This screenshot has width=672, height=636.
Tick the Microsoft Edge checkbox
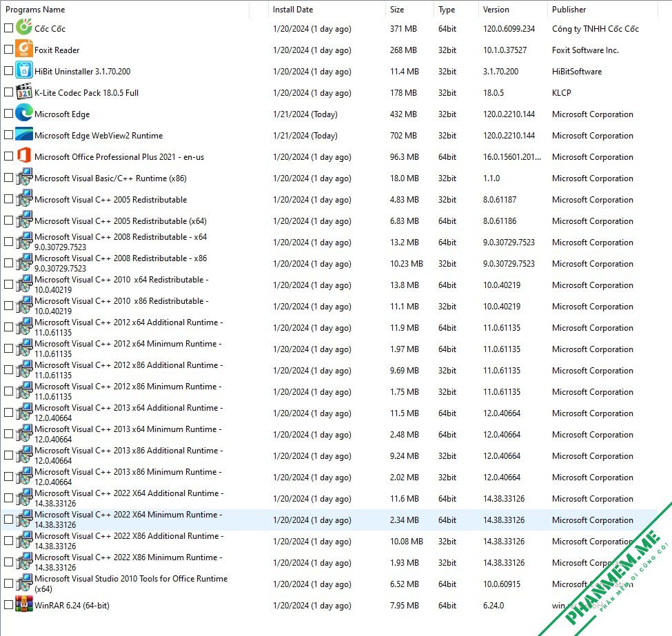coord(8,114)
